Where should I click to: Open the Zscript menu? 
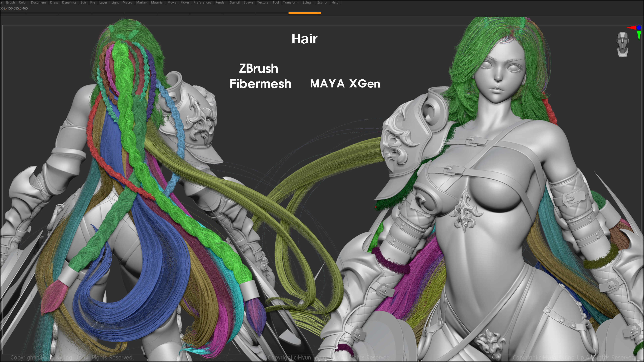coord(322,3)
